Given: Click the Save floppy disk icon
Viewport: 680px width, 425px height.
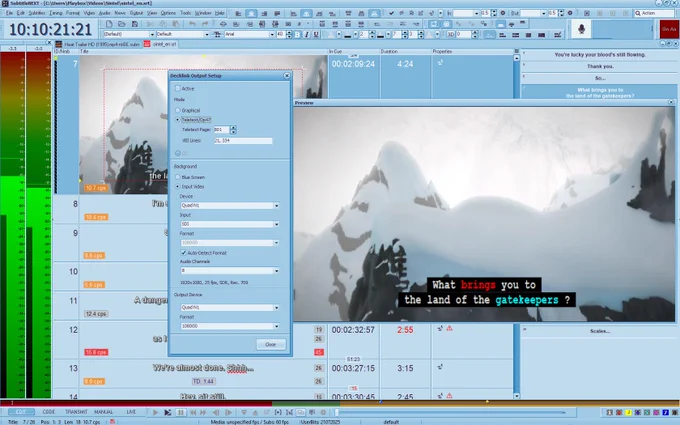Looking at the screenshot, I should [135, 24].
